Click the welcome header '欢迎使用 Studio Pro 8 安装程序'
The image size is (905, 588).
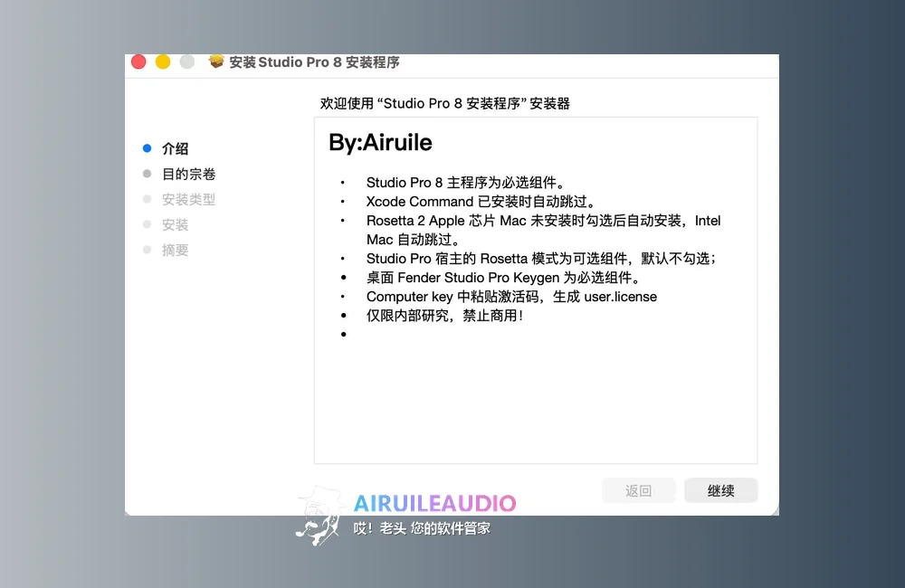tap(445, 103)
